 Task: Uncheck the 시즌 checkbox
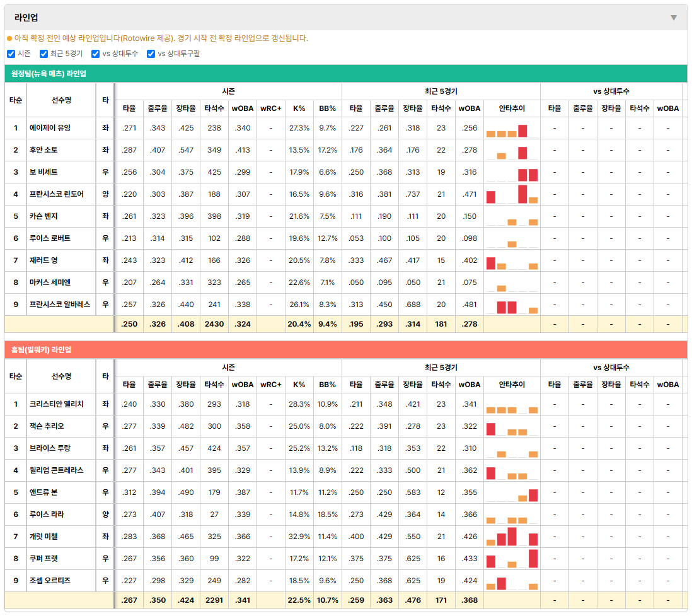point(11,54)
